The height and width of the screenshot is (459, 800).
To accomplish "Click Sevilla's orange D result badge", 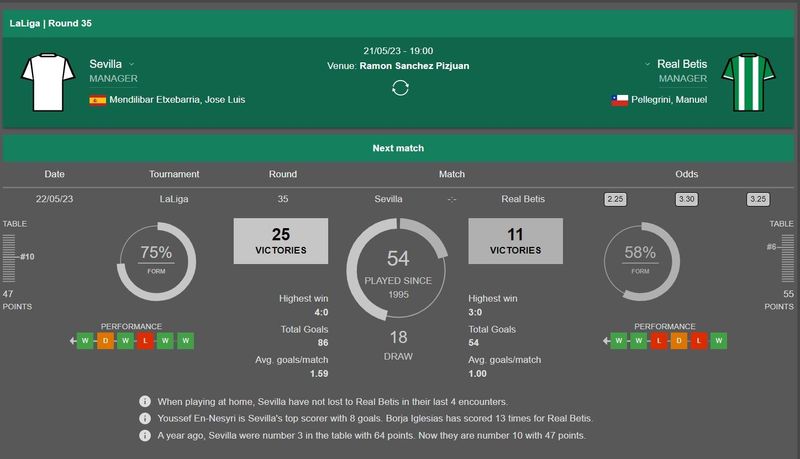I will click(105, 341).
